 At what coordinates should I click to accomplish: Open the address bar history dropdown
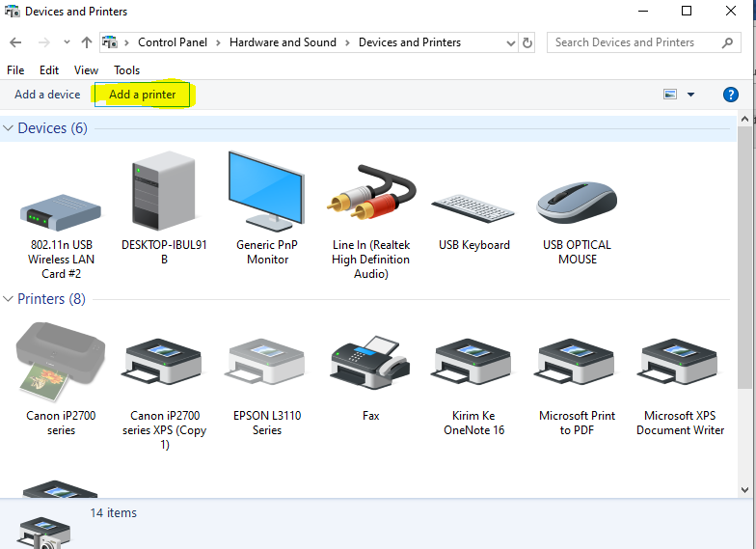(x=511, y=42)
